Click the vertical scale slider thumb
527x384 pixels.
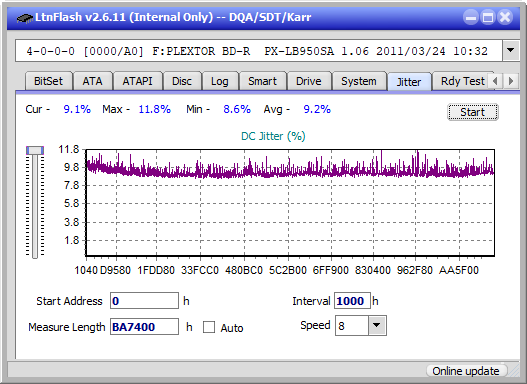(35, 150)
